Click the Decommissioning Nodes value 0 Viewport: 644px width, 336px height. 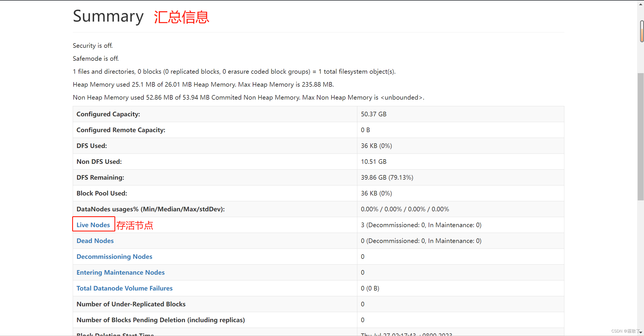[363, 257]
